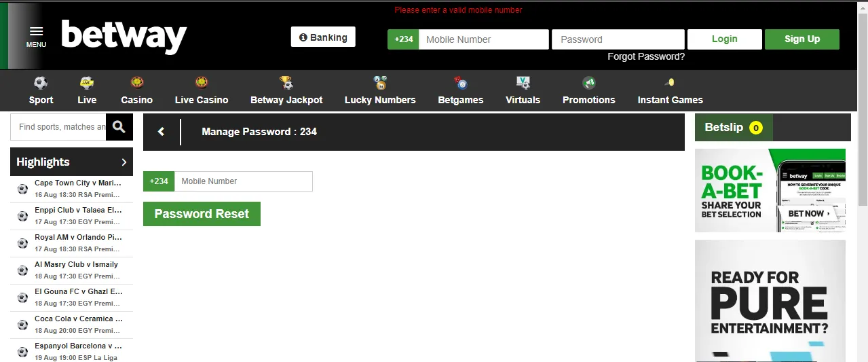Open the Instant Games menu label

tap(670, 100)
